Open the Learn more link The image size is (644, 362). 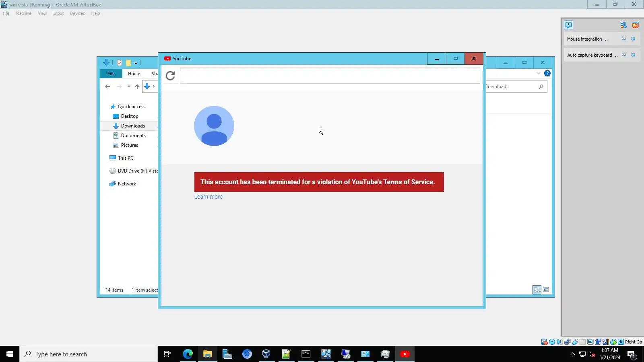[x=208, y=197]
